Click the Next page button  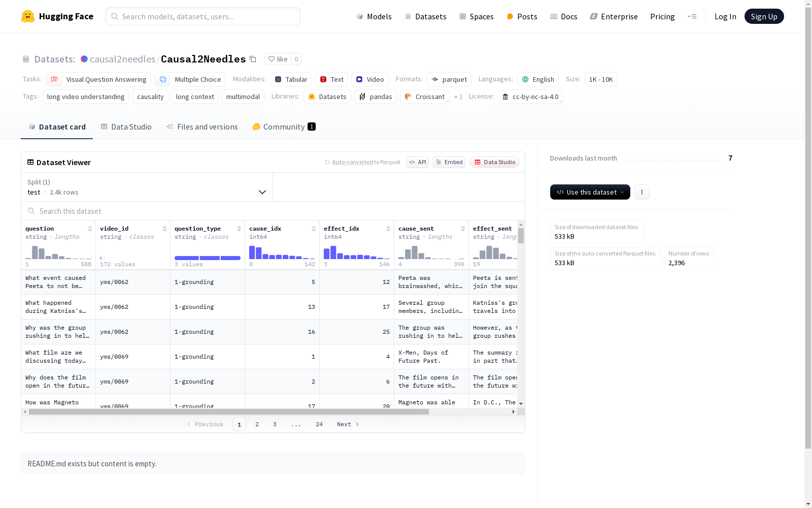[x=348, y=424]
